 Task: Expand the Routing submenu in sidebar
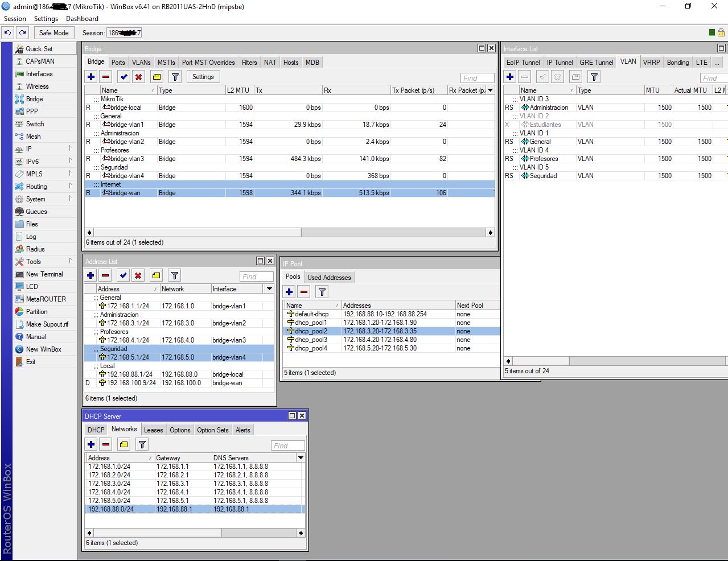(x=45, y=187)
